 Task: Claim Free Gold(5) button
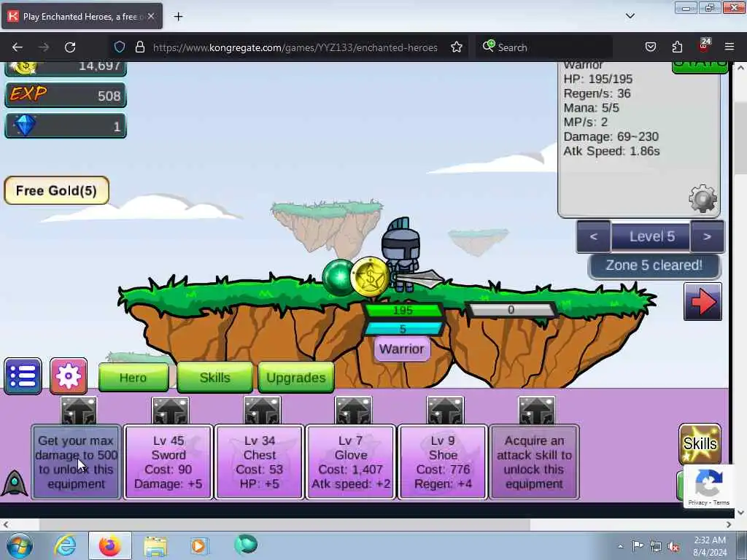[57, 190]
